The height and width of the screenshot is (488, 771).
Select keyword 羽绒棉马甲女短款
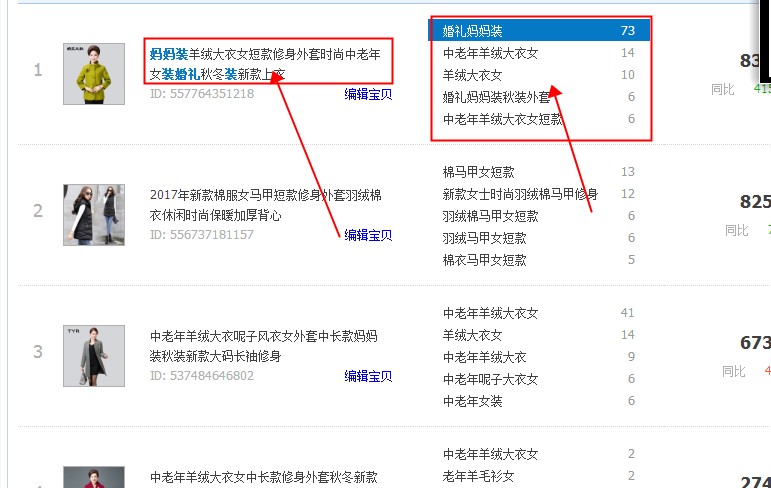tap(490, 216)
